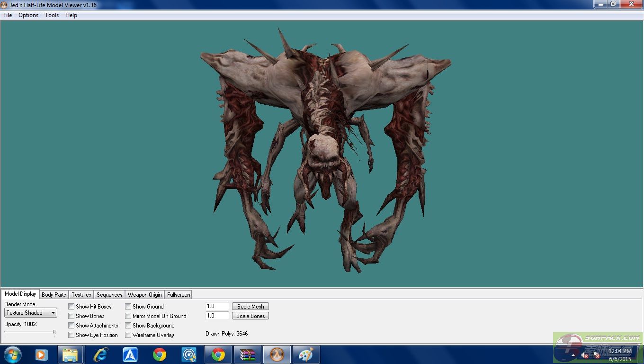Switch to the Textures tab
This screenshot has width=644, height=364.
[81, 295]
